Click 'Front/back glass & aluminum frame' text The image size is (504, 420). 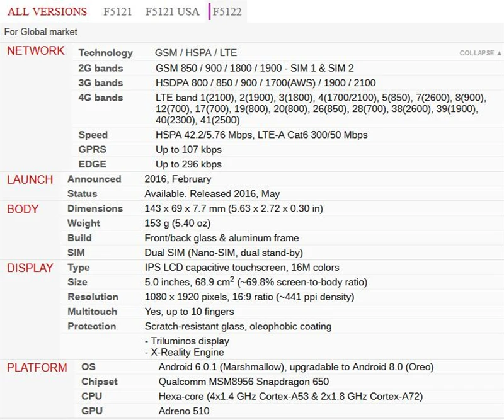pos(222,238)
